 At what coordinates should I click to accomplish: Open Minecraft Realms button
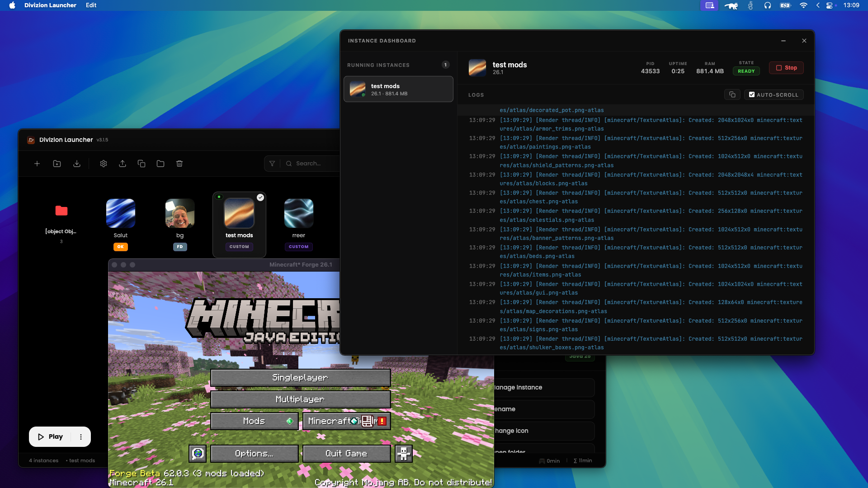(346, 421)
